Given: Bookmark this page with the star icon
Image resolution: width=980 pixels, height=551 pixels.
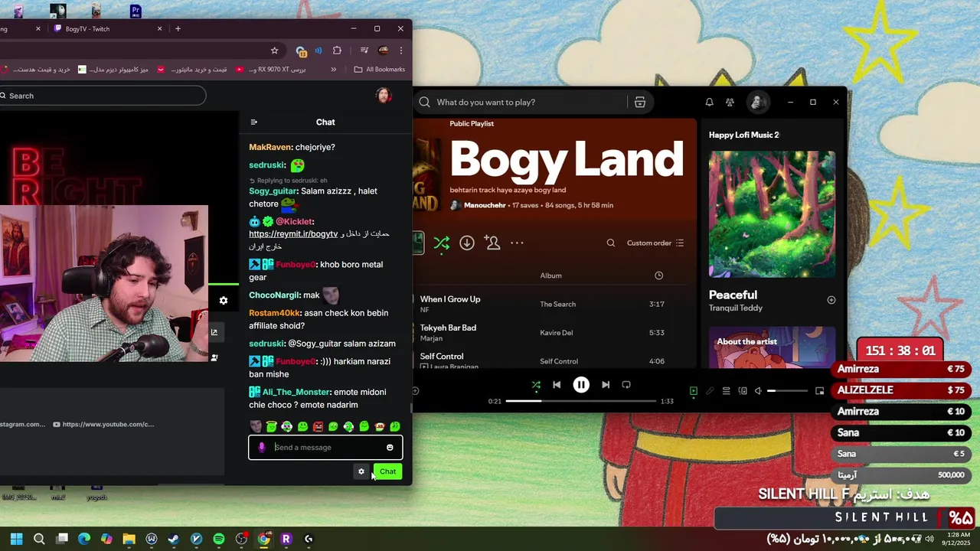Looking at the screenshot, I should 275,51.
